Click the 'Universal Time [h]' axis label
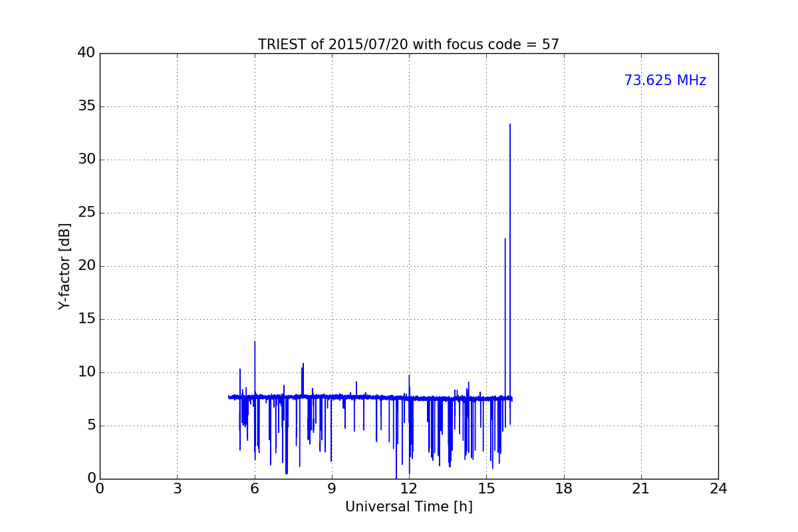798x532 pixels. click(x=409, y=507)
